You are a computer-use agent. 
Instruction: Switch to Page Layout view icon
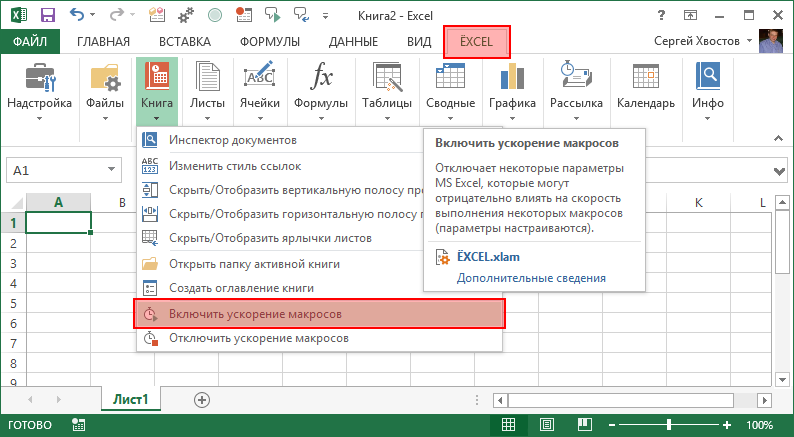546,424
